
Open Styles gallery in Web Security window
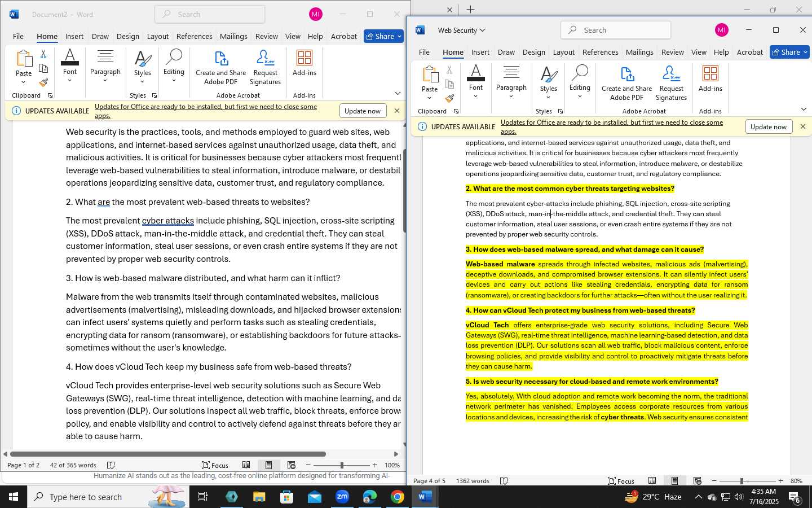tap(549, 81)
